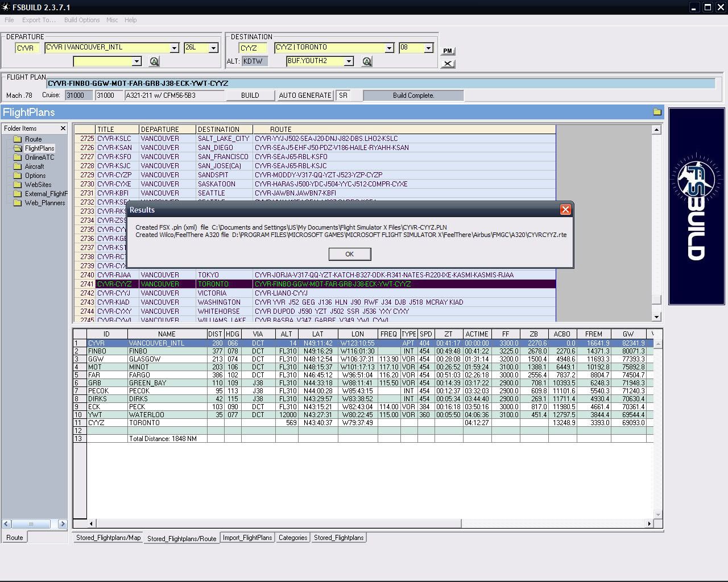Select the FlightPlans folder in Folder Items

click(39, 148)
